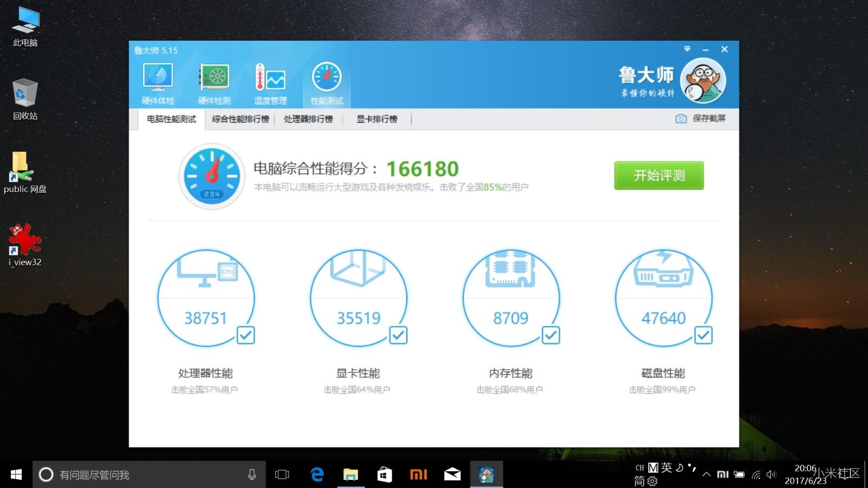Open Windows Store from taskbar
The width and height of the screenshot is (868, 488).
385,474
